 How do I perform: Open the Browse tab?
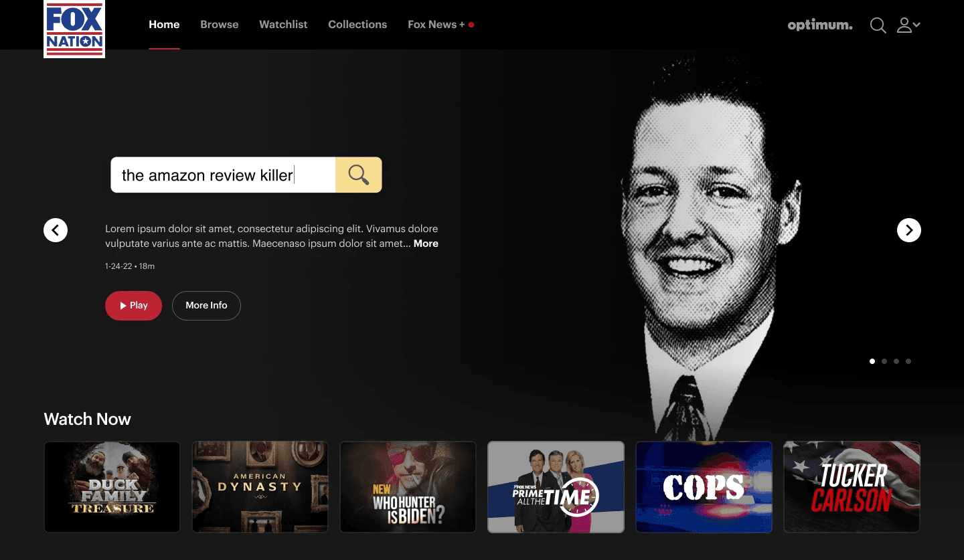220,25
